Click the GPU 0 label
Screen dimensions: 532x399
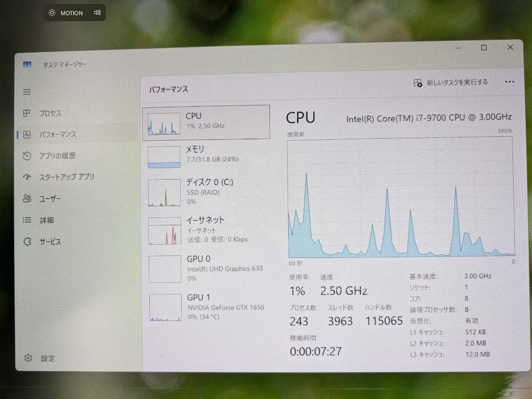199,259
